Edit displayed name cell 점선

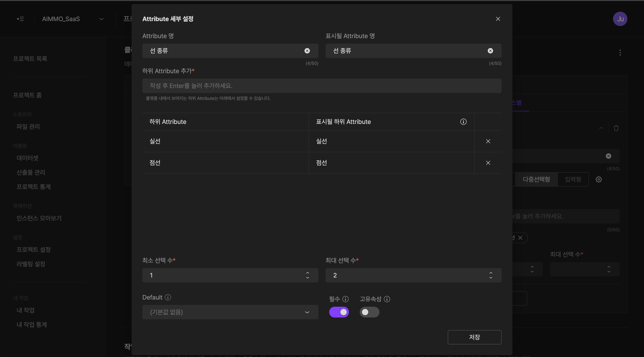point(392,163)
